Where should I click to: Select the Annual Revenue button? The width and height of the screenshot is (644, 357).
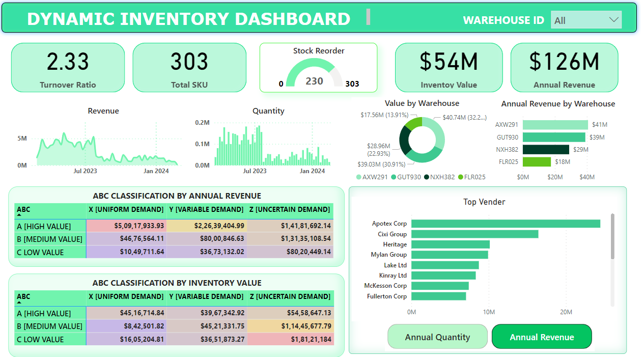click(542, 337)
